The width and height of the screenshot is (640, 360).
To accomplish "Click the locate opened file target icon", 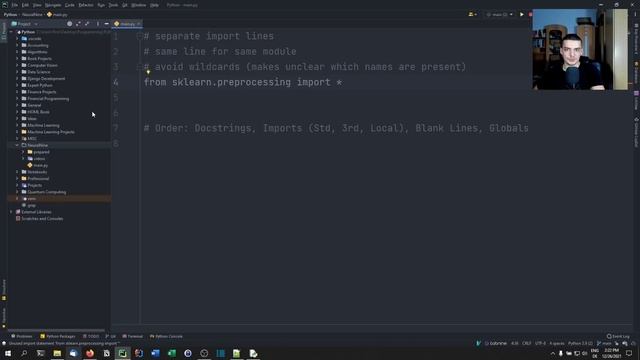I will [69, 24].
